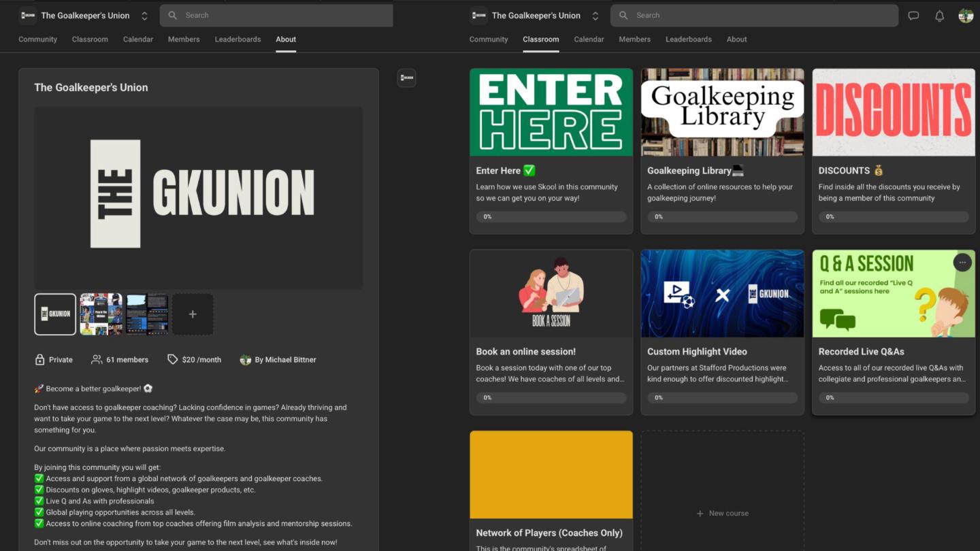
Task: Click the small GK Union logo badge beside the About panel
Action: pyautogui.click(x=406, y=78)
